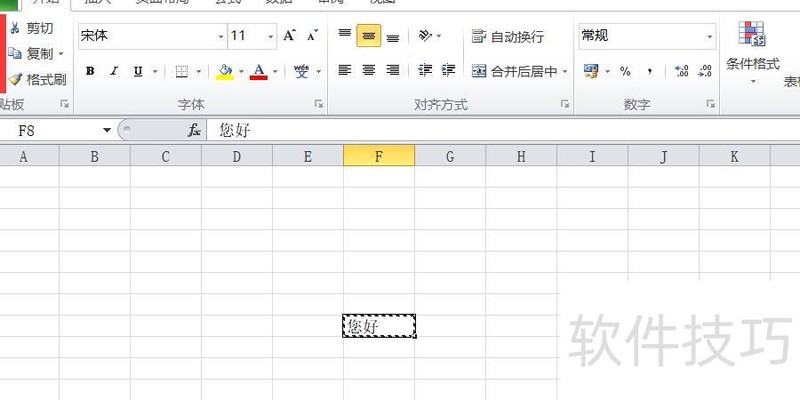Open number format 常规 dropdown
Image resolution: width=800 pixels, height=400 pixels.
[x=709, y=37]
